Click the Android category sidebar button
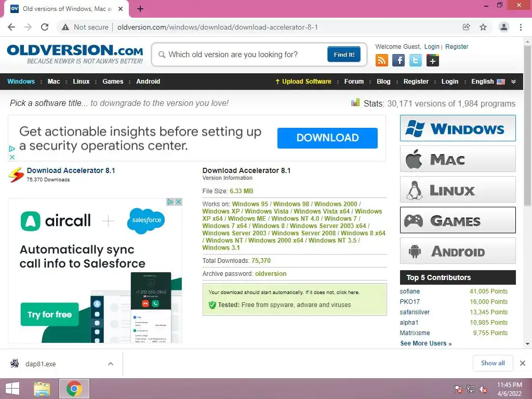Screen dimensions: 532x399 [x=458, y=251]
